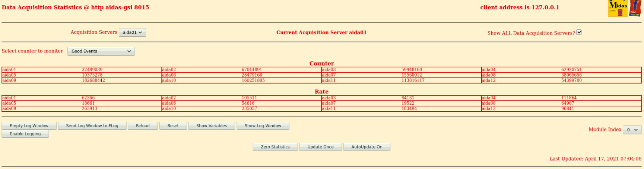Click Data Acquisition Statistics page title

[75, 7]
